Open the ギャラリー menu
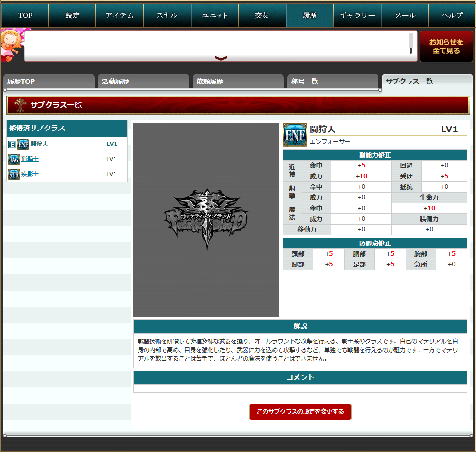This screenshot has height=452, width=476. 357,16
